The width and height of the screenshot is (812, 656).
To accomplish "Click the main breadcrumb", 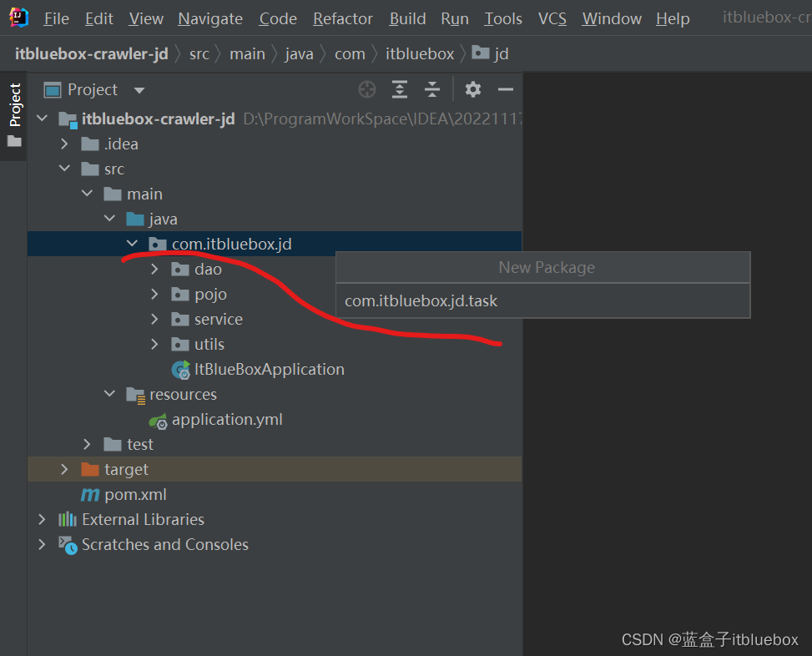I will 248,54.
